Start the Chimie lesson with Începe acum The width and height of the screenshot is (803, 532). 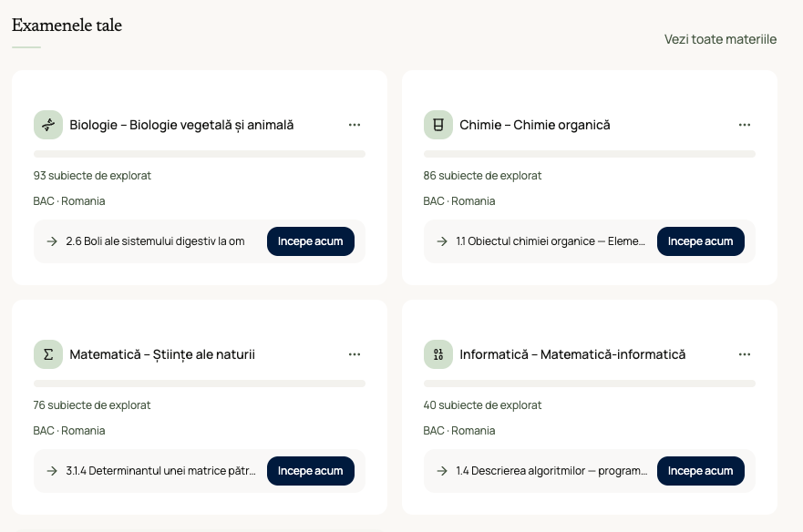pos(701,241)
